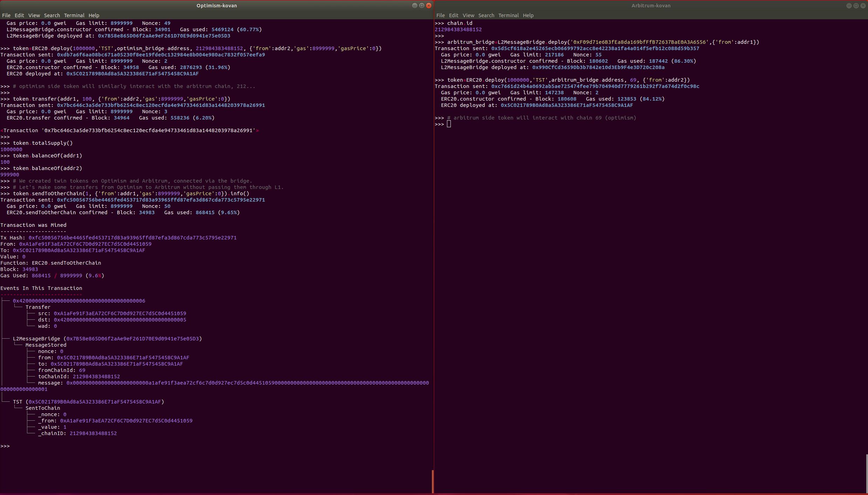The image size is (868, 495).
Task: Click Arbitrum L2MessageBridge deployed address 0x990CfCd3...
Action: pos(598,67)
